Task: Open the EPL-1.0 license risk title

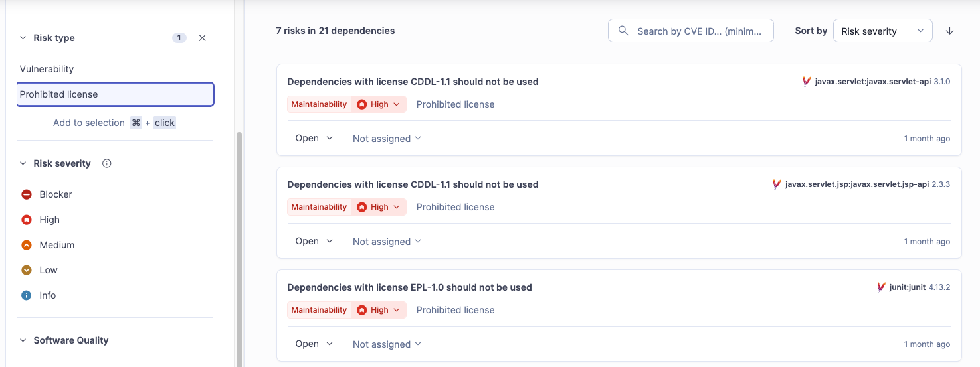Action: pos(409,287)
